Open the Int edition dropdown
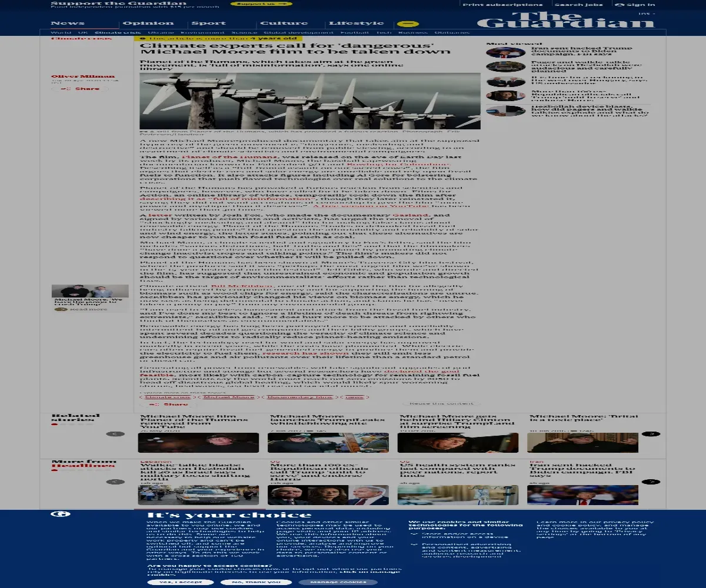 tap(646, 13)
